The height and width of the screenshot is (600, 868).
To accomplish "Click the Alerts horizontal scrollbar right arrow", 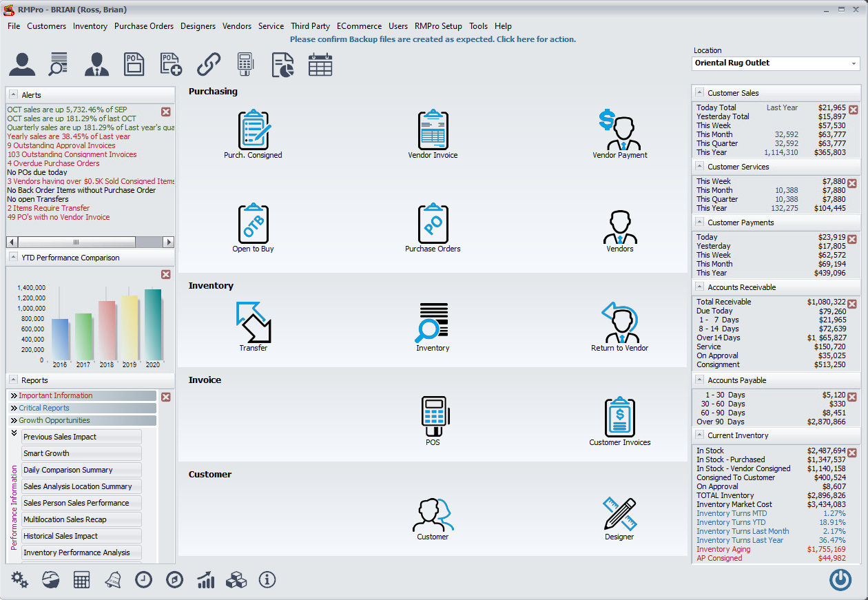I will pyautogui.click(x=168, y=242).
